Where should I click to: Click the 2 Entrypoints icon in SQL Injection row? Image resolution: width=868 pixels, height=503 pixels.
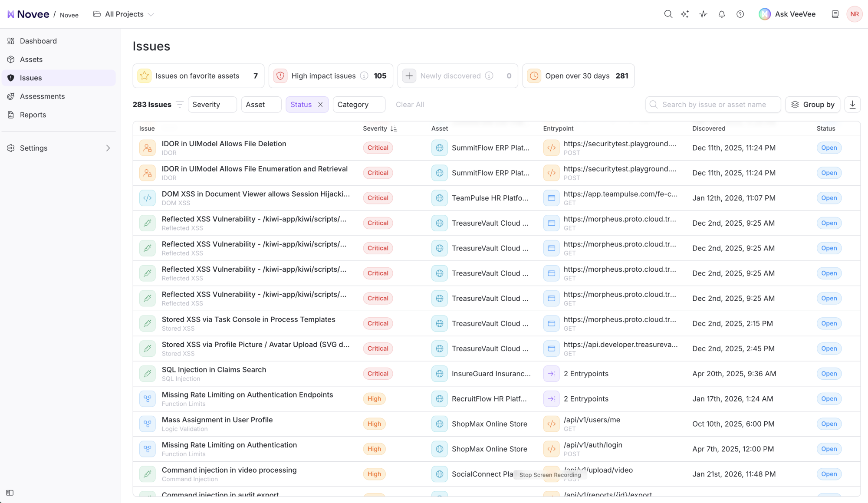click(551, 374)
